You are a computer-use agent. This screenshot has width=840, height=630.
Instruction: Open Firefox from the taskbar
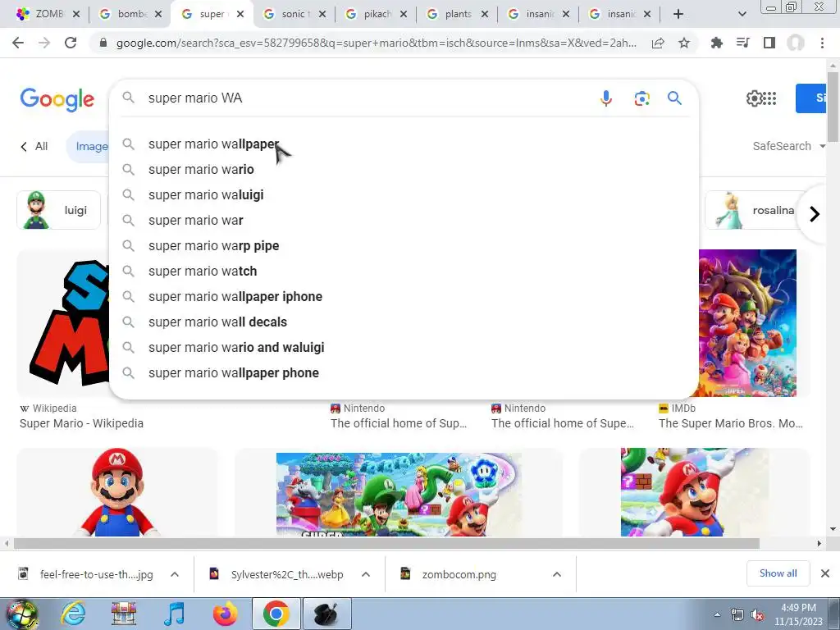pyautogui.click(x=225, y=614)
